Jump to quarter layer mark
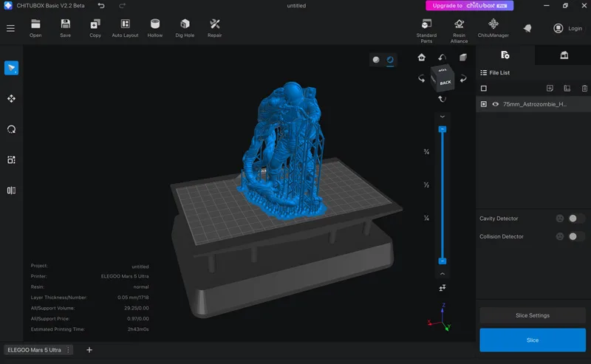 pos(426,218)
